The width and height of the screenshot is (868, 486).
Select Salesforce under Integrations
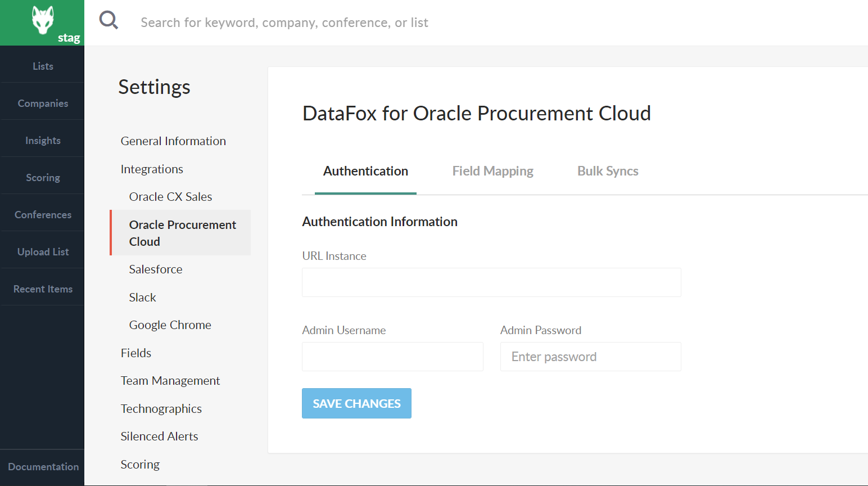coord(156,269)
